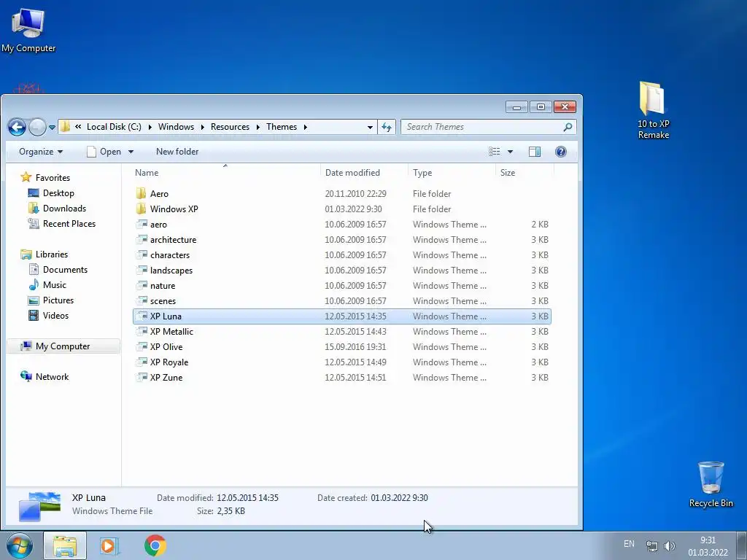Sort by the Size column header
The height and width of the screenshot is (560, 747).
[508, 173]
